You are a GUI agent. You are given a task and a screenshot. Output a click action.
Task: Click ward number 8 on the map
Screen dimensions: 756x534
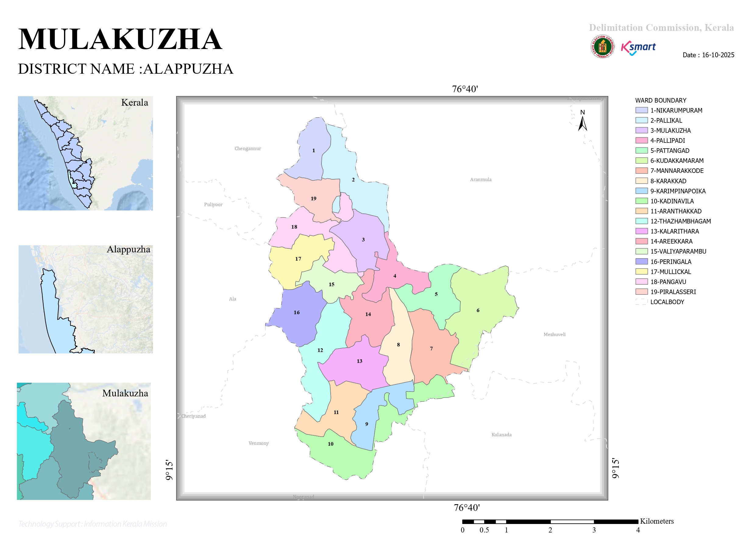coord(398,345)
